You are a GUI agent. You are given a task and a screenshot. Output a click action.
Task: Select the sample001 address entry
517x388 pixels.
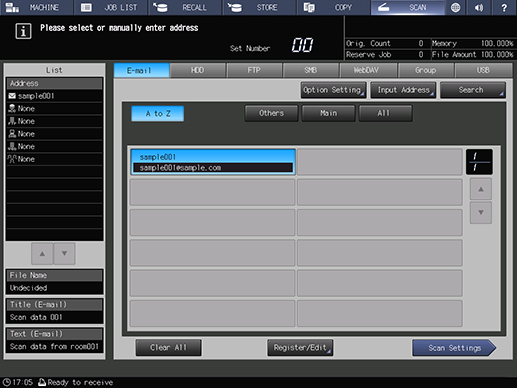[x=213, y=162]
